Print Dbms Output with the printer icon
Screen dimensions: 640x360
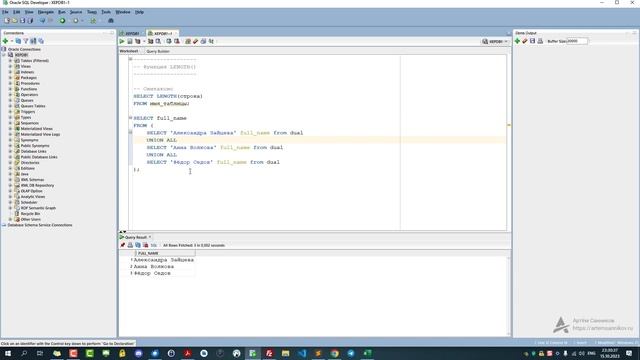540,41
